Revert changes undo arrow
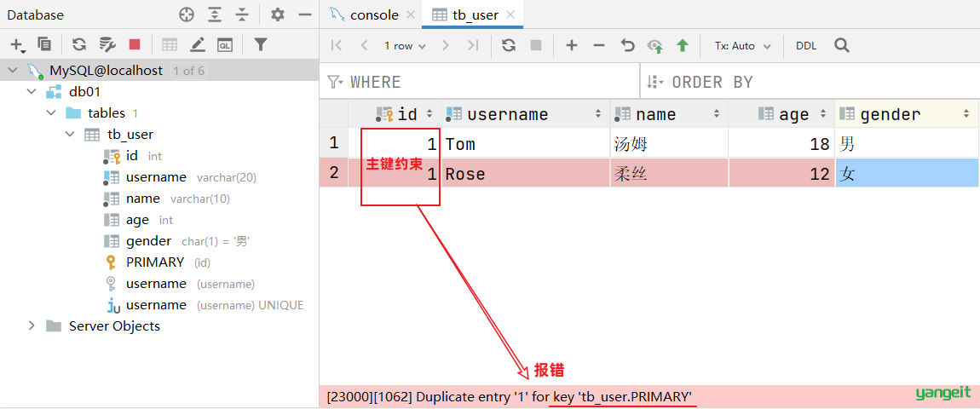This screenshot has height=409, width=980. (627, 45)
